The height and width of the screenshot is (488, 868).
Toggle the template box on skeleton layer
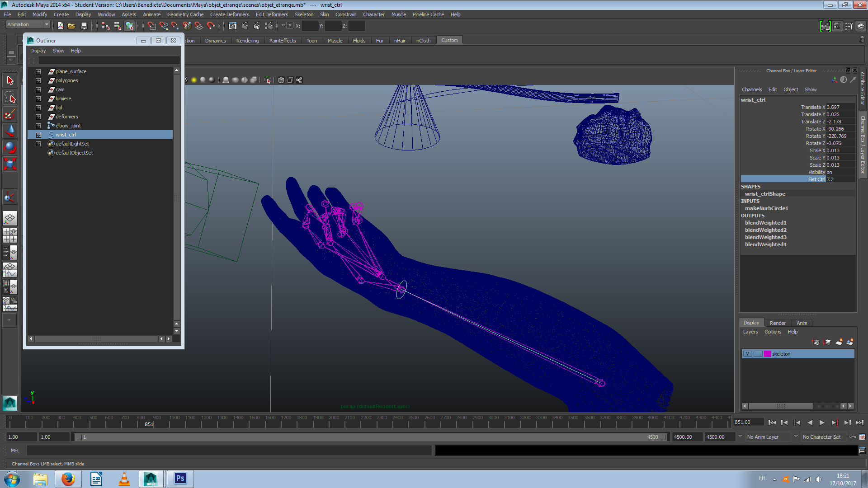coord(758,354)
